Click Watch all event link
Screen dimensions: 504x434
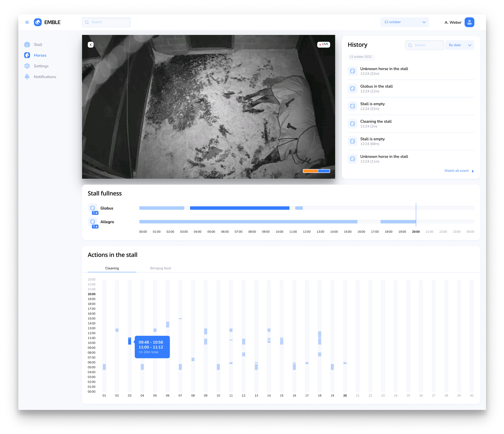(x=456, y=171)
